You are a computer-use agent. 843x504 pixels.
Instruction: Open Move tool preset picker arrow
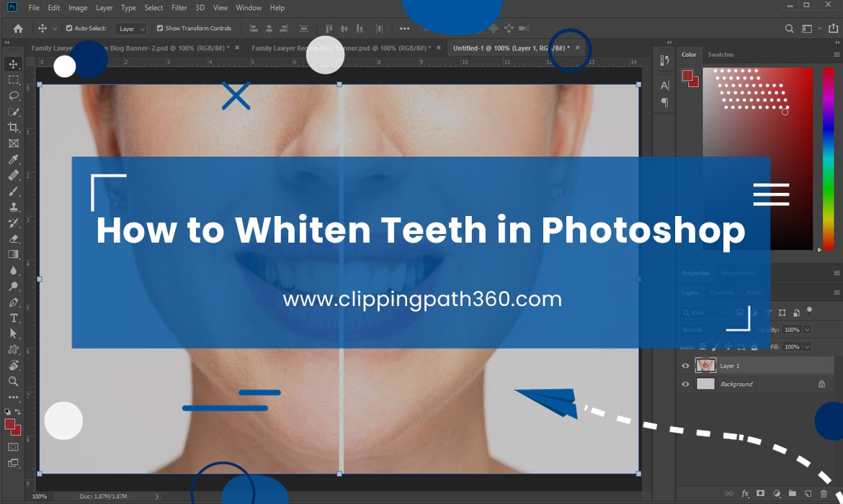pyautogui.click(x=54, y=29)
